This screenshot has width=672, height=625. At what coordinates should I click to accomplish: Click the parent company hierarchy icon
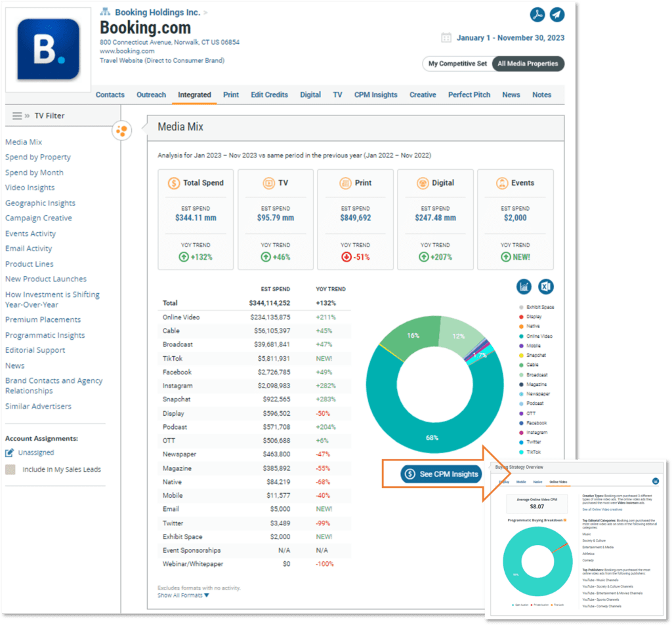(105, 12)
